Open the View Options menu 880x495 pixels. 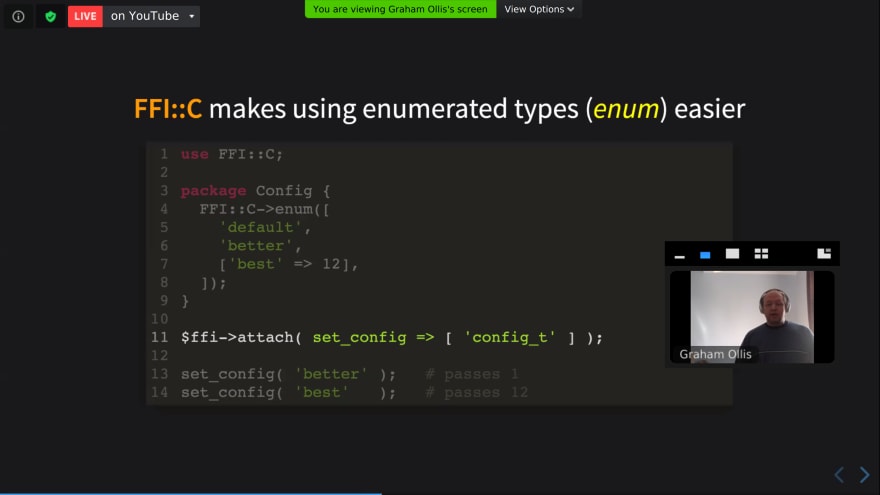tap(539, 9)
